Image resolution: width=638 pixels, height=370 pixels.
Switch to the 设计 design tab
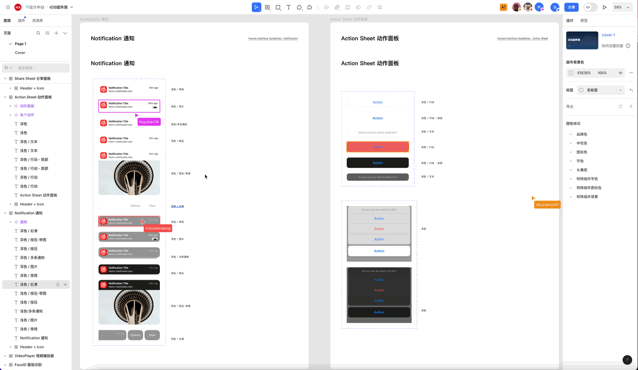pyautogui.click(x=570, y=20)
